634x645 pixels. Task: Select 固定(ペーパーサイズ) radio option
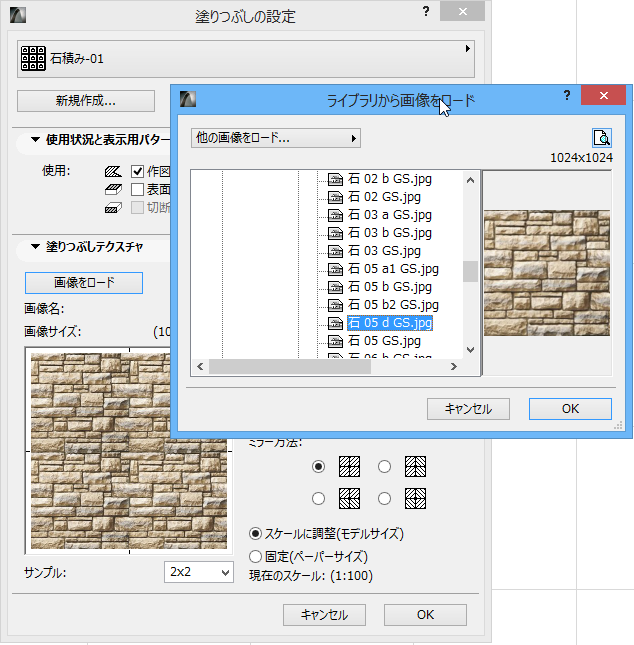pyautogui.click(x=255, y=557)
